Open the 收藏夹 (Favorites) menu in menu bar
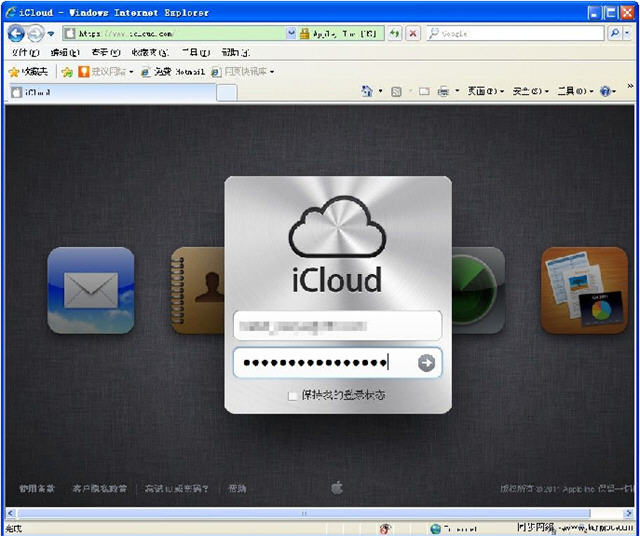640x536 pixels. (x=150, y=53)
